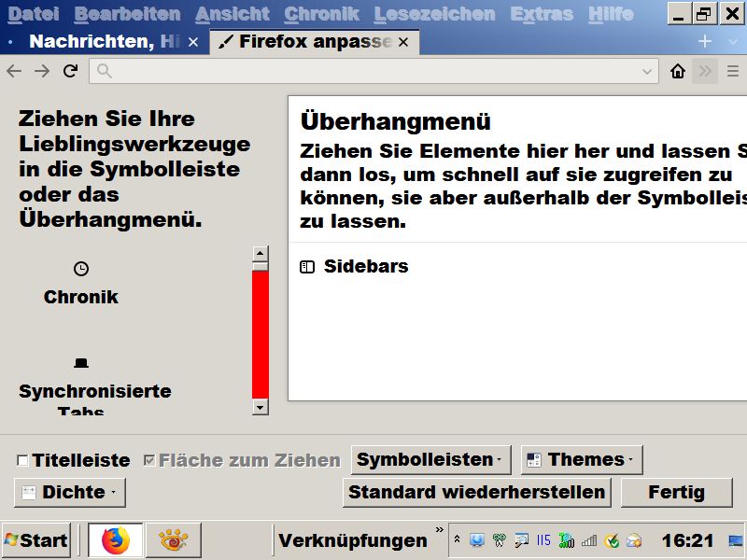747x560 pixels.
Task: Click the 16:21 taskbar clock
Action: click(687, 540)
